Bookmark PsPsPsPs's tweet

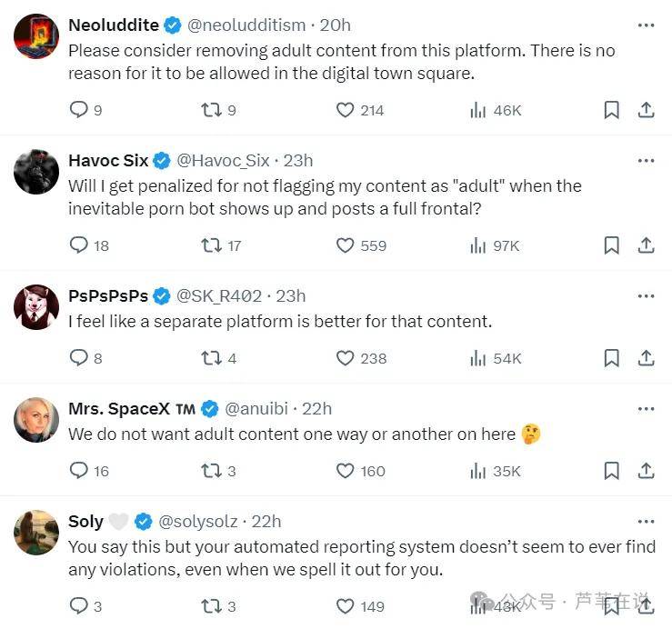coord(612,358)
